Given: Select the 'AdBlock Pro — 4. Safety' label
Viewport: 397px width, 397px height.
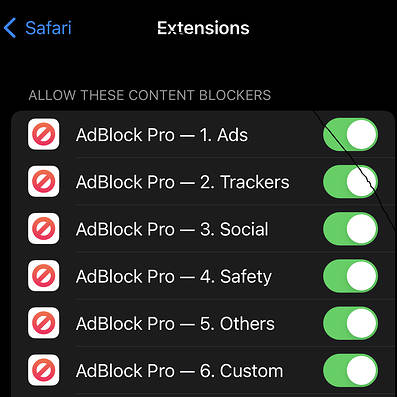Looking at the screenshot, I should 174,277.
